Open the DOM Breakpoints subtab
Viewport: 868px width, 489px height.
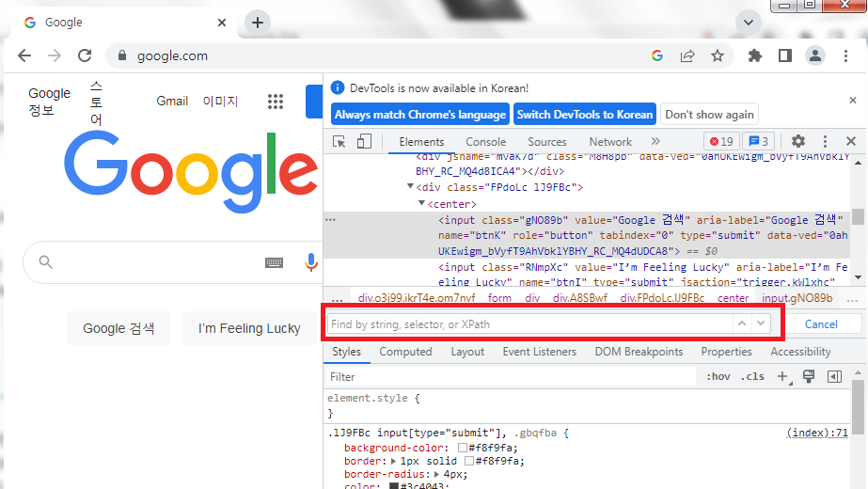coord(639,352)
